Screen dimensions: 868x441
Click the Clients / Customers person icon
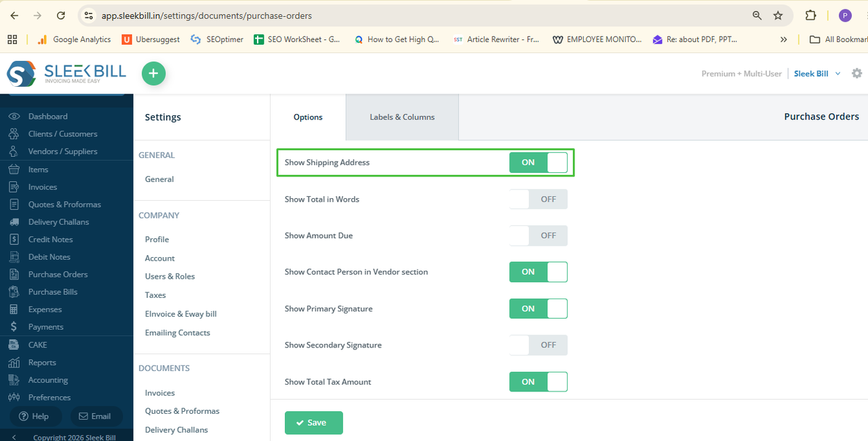pyautogui.click(x=14, y=134)
